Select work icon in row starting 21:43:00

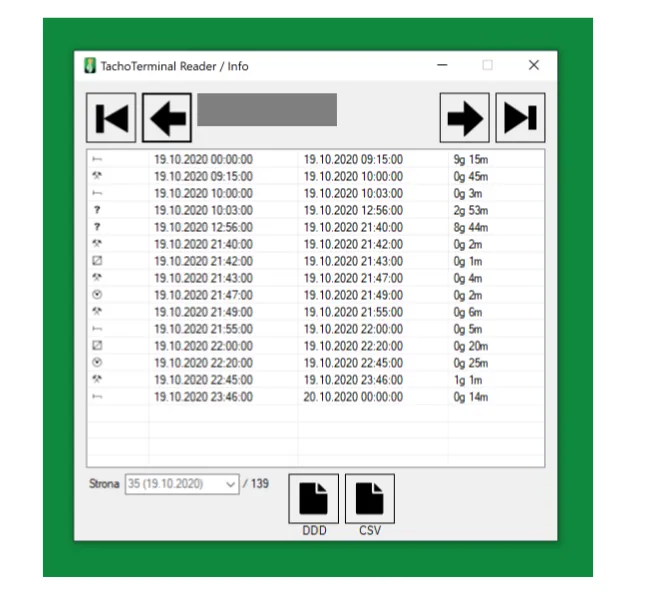click(x=97, y=277)
